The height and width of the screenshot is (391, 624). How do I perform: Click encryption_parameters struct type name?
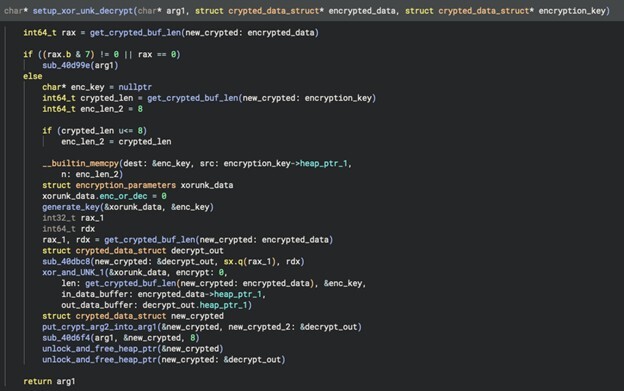click(125, 185)
